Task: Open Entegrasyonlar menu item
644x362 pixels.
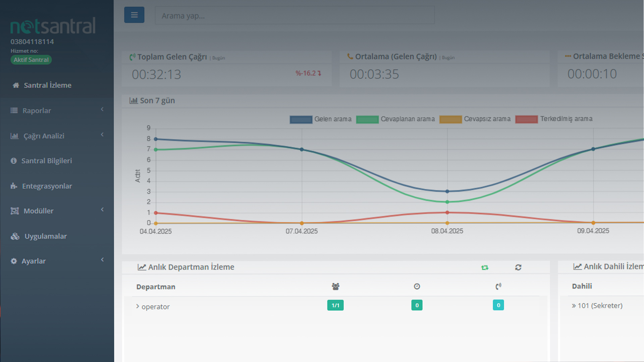Action: (x=47, y=186)
